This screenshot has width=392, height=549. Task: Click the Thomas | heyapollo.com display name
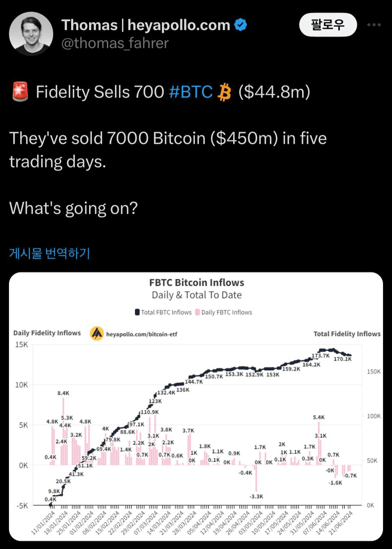146,25
